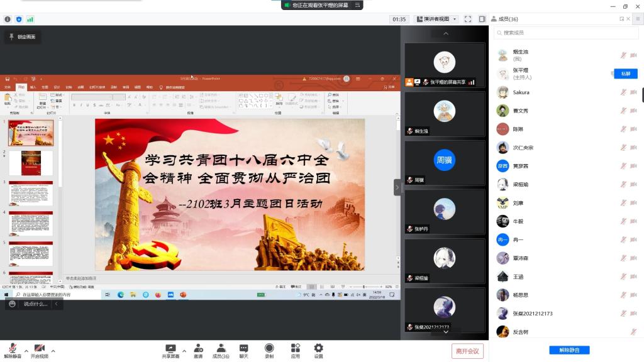This screenshot has width=644, height=362.
Task: Expand audio options arrow beside 解除静音
Action: [26, 351]
